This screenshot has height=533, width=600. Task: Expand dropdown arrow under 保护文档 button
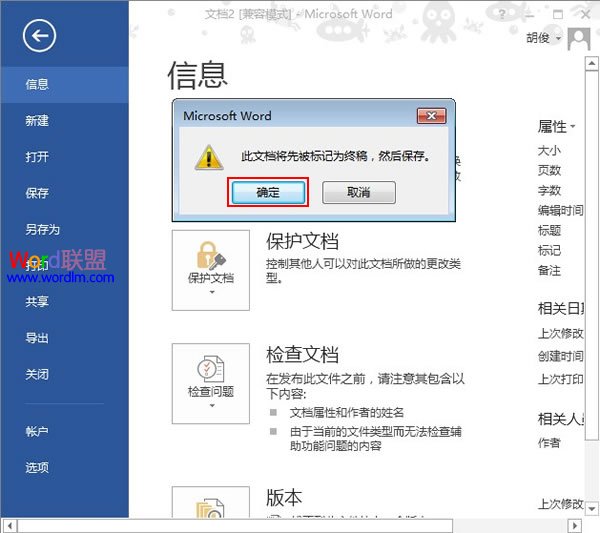coord(212,292)
